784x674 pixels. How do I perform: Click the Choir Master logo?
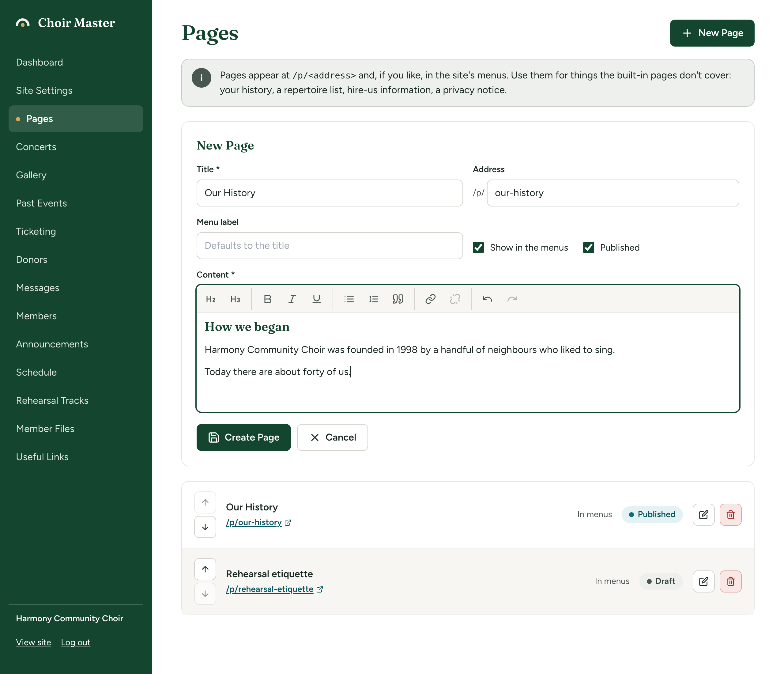(x=65, y=23)
